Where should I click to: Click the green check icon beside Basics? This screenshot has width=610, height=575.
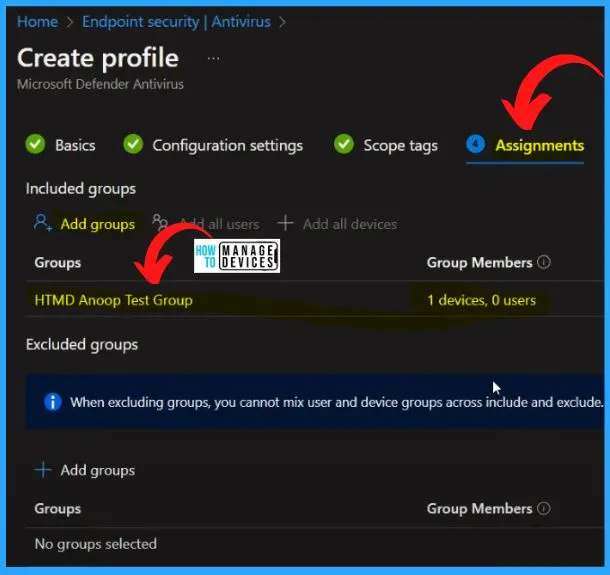[35, 144]
